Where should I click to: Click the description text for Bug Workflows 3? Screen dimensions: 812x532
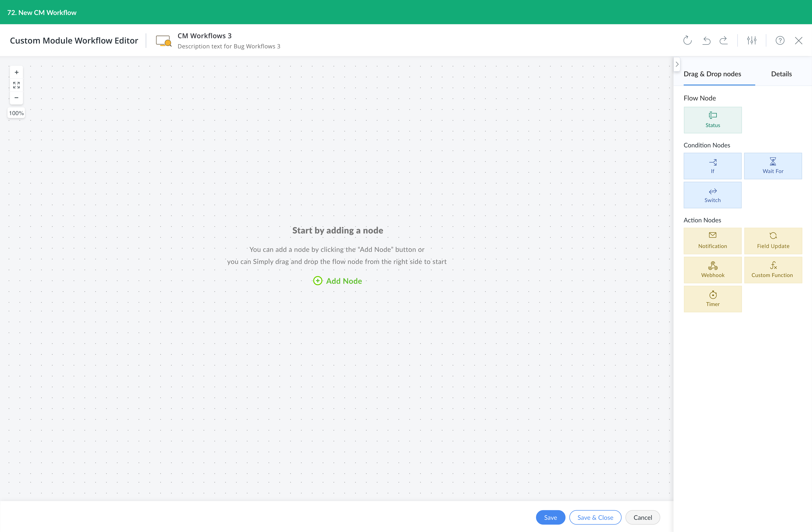pyautogui.click(x=229, y=46)
